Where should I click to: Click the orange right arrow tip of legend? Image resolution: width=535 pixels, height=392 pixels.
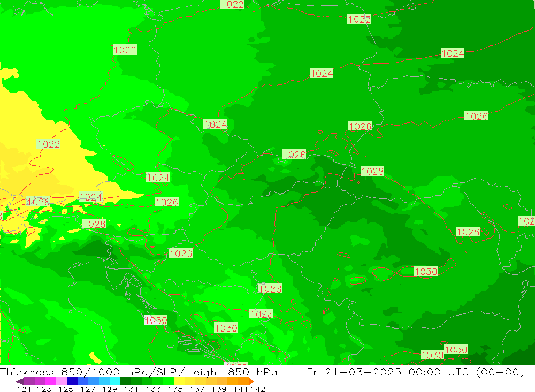coord(251,381)
